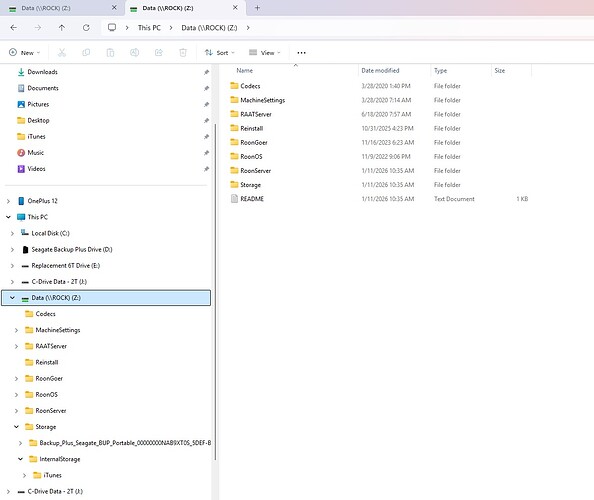Click the monitor icon in address bar
Image resolution: width=594 pixels, height=500 pixels.
click(112, 28)
